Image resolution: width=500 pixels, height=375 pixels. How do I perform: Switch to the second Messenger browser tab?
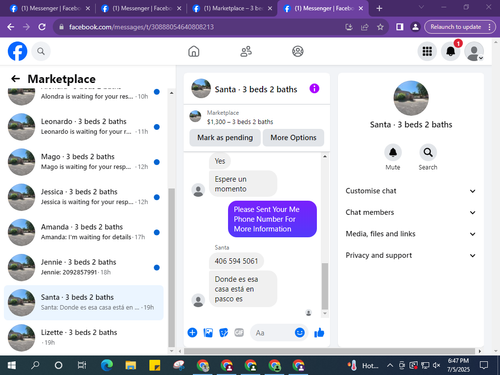(141, 8)
